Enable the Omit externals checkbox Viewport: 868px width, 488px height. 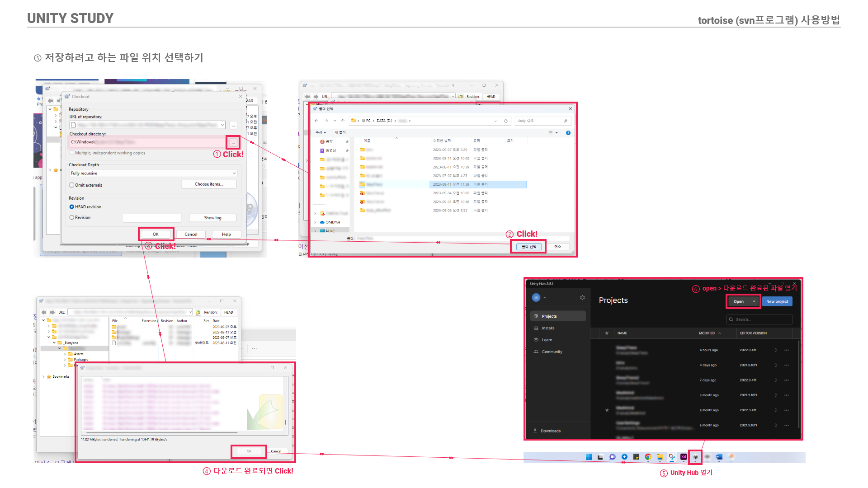(x=72, y=185)
